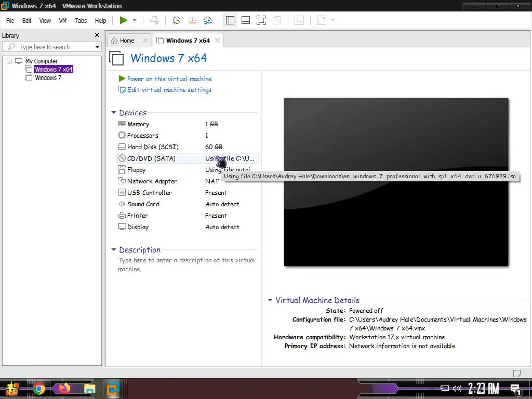This screenshot has width=532, height=399.
Task: Open the Action Center notification icon
Action: coord(516,389)
